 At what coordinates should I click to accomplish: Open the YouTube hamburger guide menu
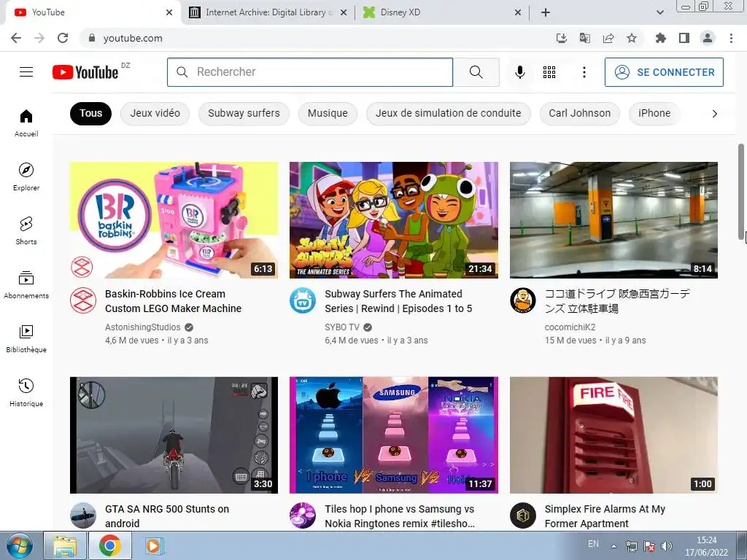(x=26, y=72)
